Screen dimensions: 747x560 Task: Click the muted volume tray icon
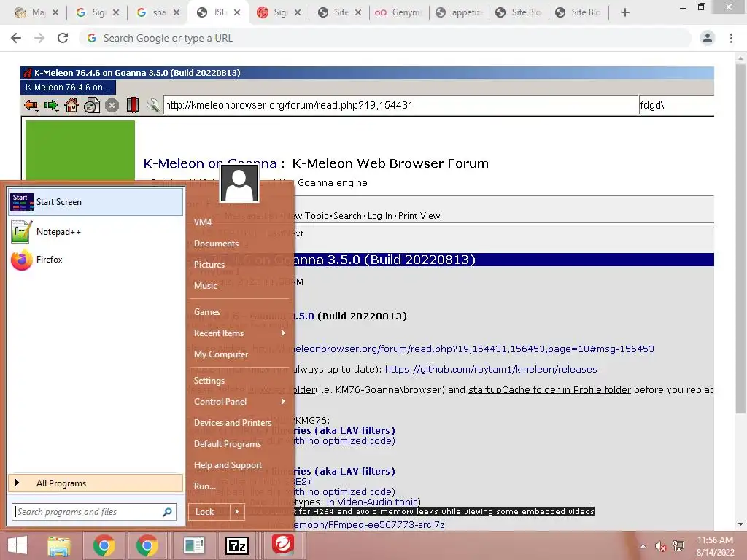660,546
